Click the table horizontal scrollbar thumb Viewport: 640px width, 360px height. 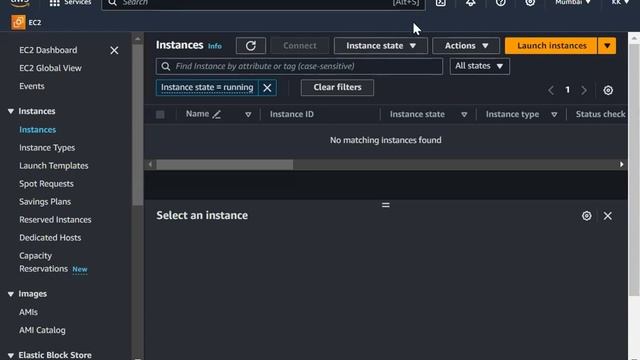coord(224,164)
